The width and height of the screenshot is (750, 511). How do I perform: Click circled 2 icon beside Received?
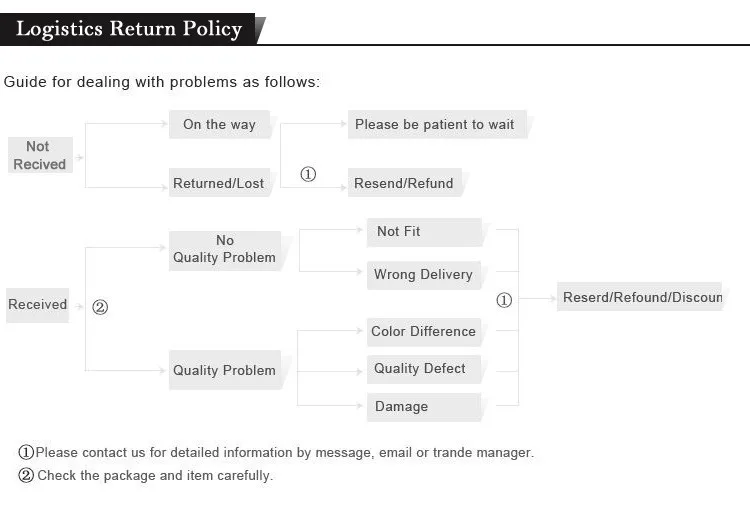[100, 307]
